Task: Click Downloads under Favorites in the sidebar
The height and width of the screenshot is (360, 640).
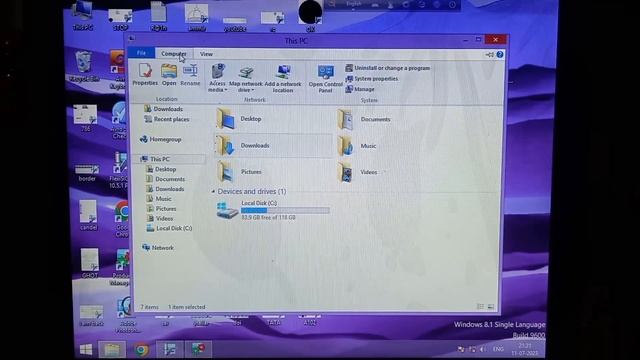Action: pos(163,109)
